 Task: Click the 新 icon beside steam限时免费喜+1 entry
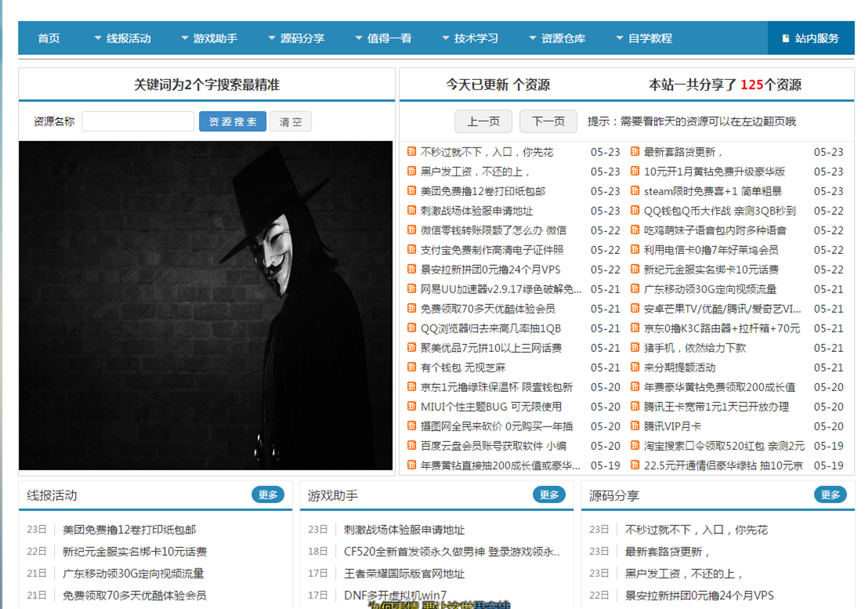click(635, 191)
